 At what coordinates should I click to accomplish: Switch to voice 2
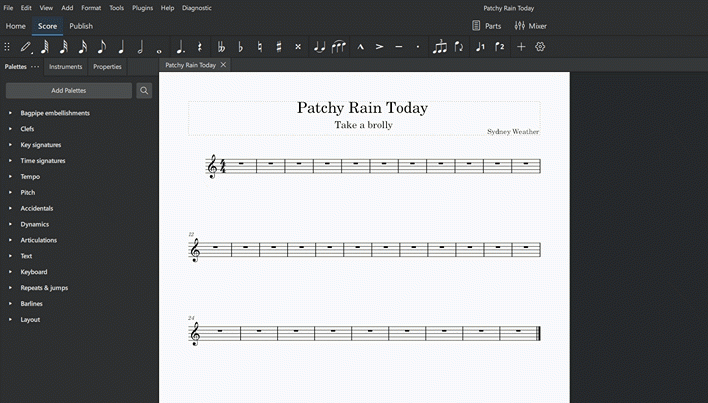[500, 47]
